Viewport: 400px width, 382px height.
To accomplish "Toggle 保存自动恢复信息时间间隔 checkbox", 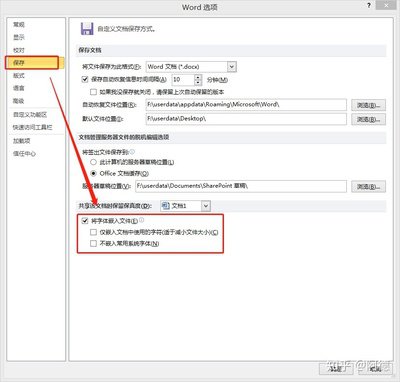I will click(x=85, y=79).
